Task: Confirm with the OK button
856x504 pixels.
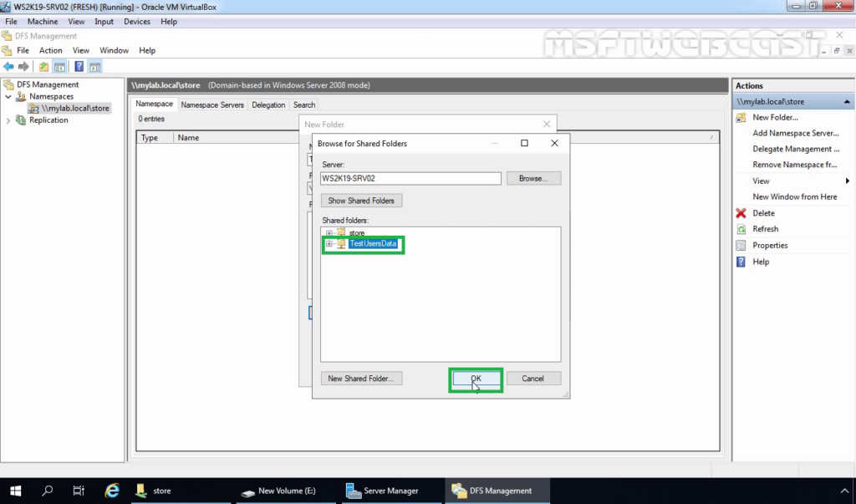Action: 476,379
